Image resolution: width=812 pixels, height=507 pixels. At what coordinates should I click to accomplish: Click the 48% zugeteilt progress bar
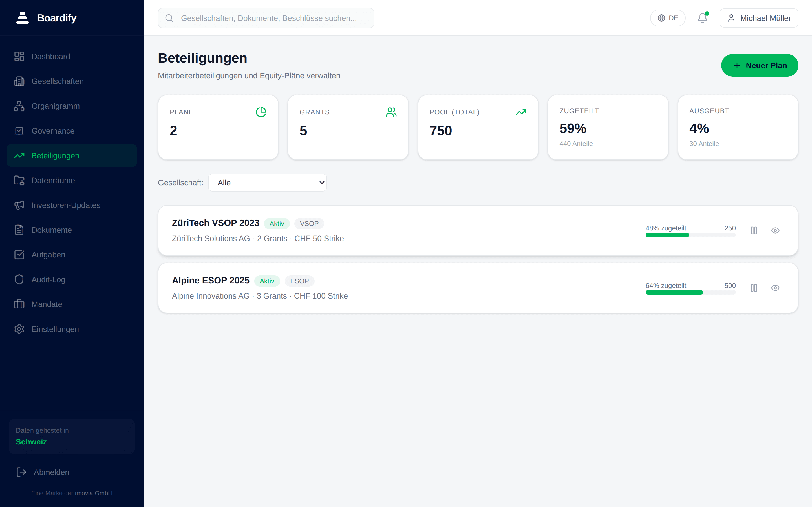pyautogui.click(x=690, y=235)
